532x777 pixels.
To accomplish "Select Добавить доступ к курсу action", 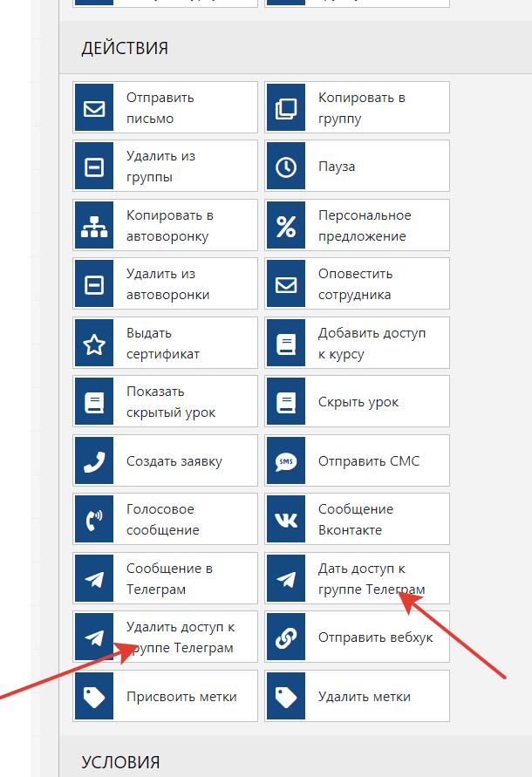I will [358, 344].
